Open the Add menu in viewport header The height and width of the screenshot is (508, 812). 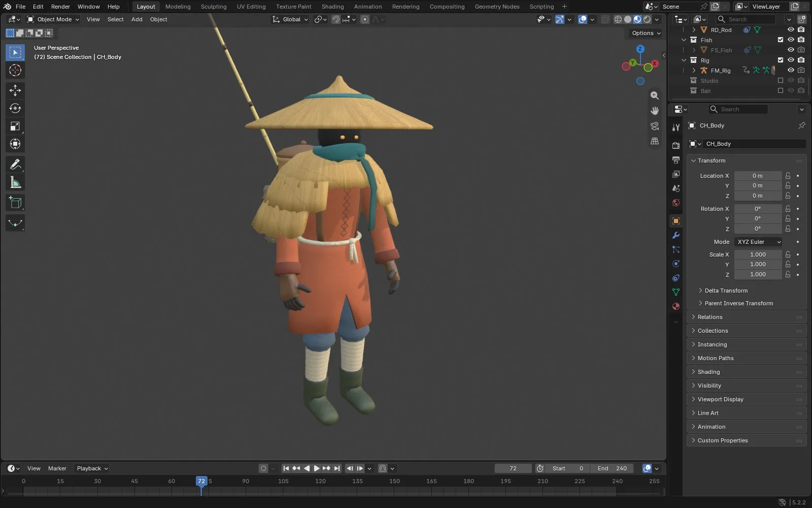coord(137,19)
